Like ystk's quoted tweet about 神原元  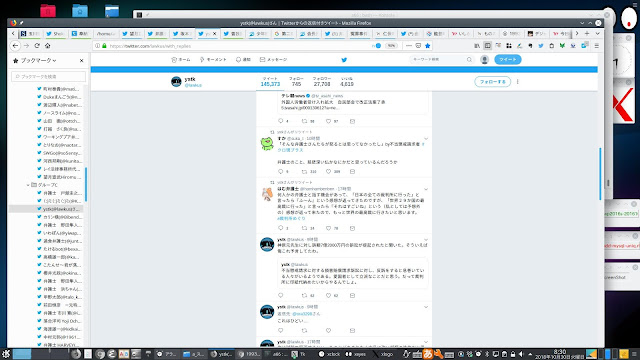[328, 295]
